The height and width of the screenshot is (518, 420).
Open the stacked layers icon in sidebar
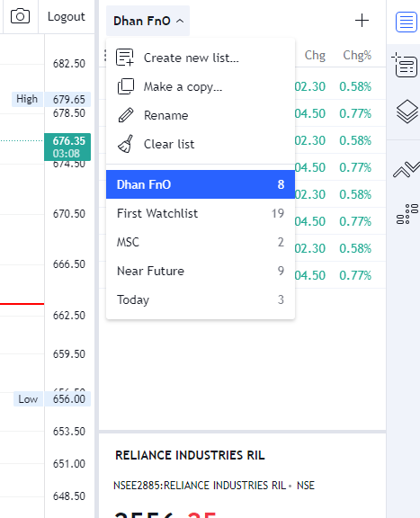(x=407, y=112)
